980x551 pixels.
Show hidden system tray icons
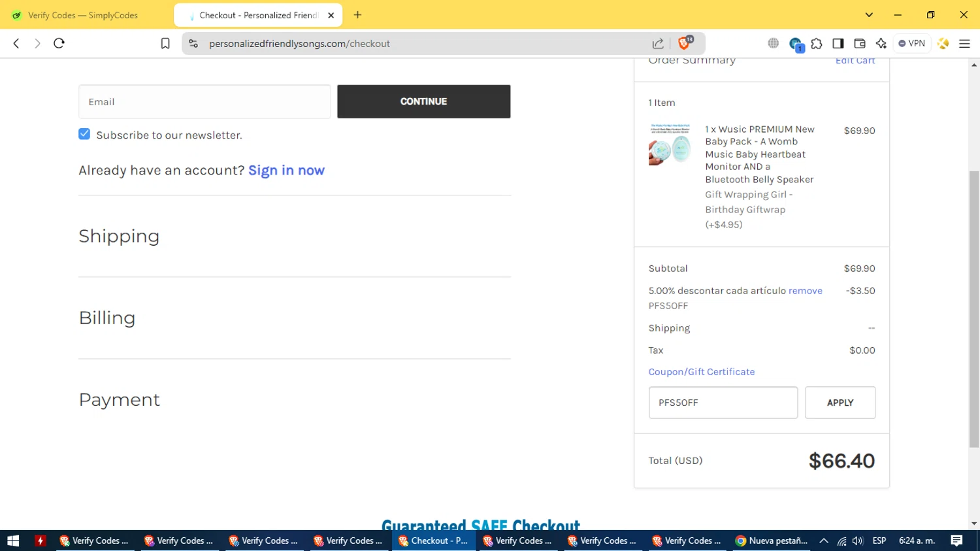click(824, 541)
